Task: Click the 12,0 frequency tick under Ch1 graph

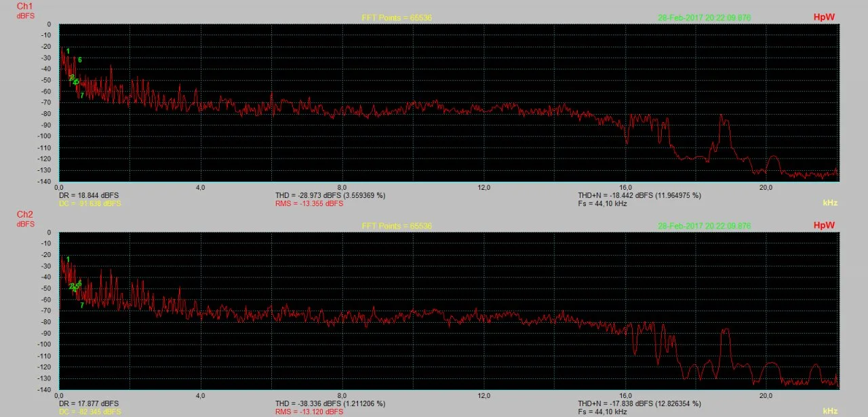Action: [x=484, y=187]
